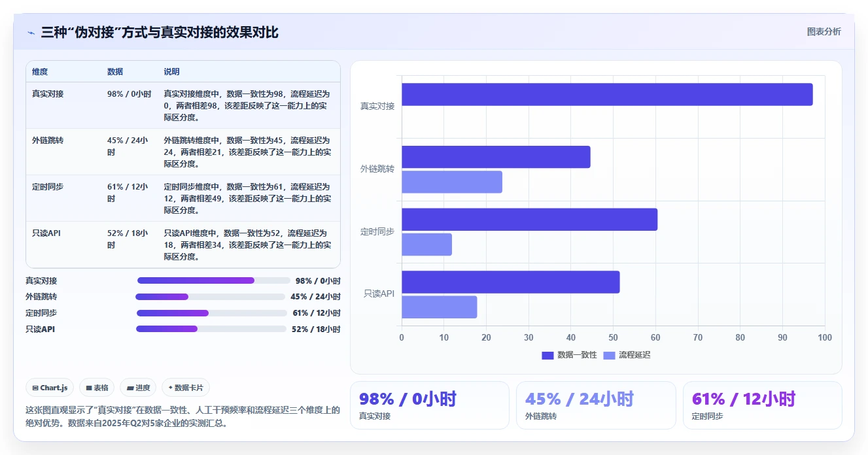Click the 真实对接 data consistency bar in chart
The height and width of the screenshot is (455, 868).
click(607, 94)
